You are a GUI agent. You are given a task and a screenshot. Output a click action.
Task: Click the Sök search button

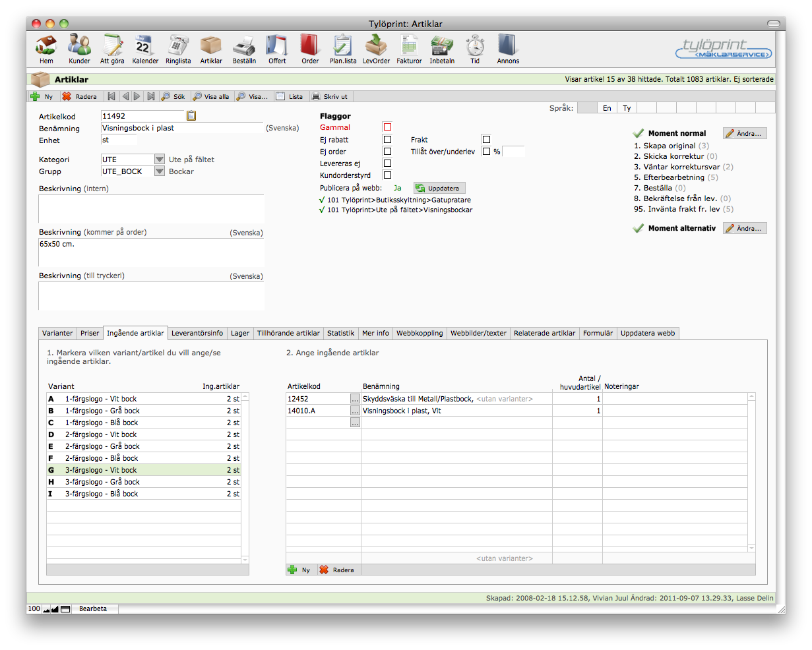[173, 96]
